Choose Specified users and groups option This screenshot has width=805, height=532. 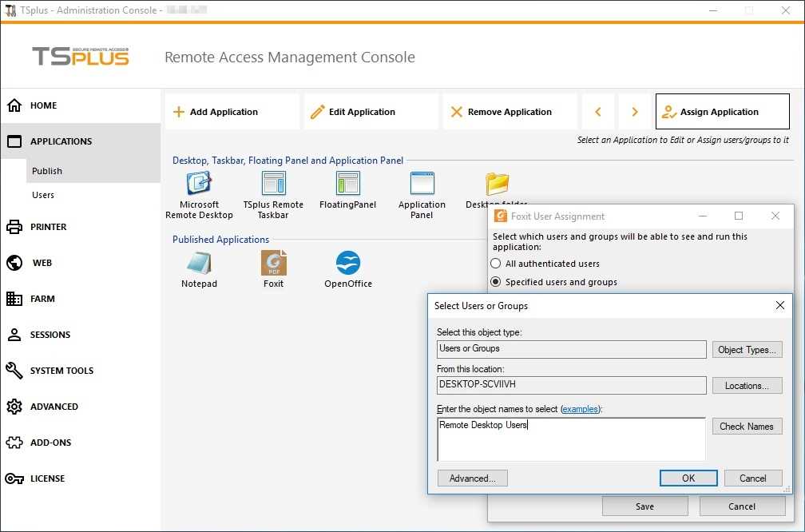(496, 282)
